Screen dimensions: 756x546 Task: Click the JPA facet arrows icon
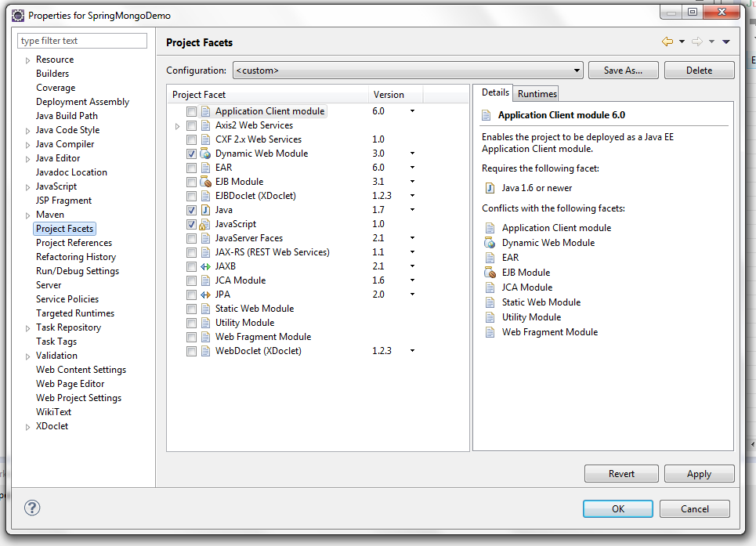tap(205, 295)
